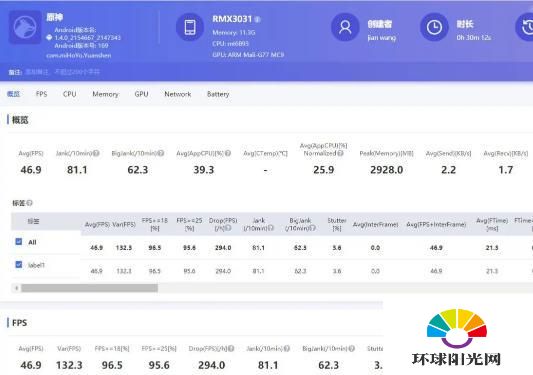533x375 pixels.
Task: Click the Avg(InterFrame) column header
Action: [375, 224]
